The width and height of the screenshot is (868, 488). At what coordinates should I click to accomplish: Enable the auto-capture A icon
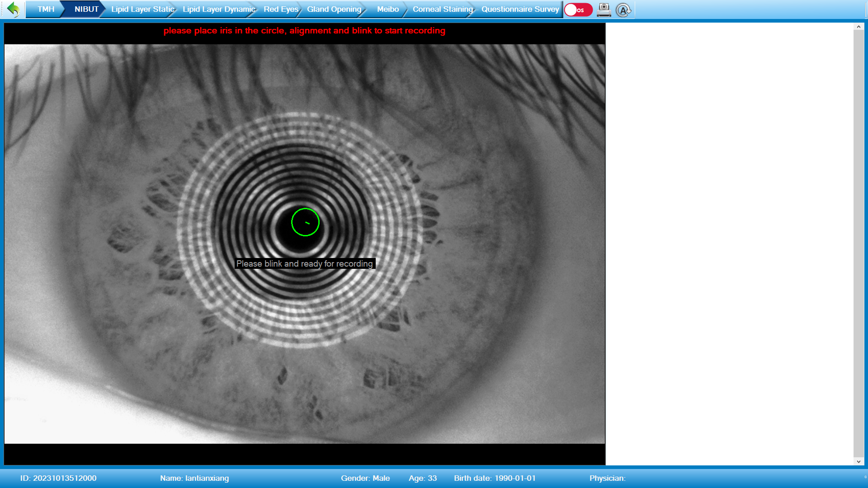(624, 9)
